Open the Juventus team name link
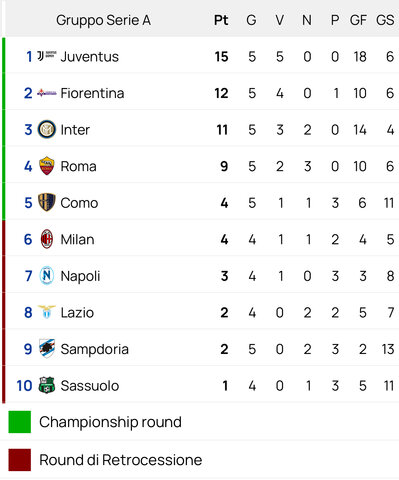 pyautogui.click(x=90, y=57)
